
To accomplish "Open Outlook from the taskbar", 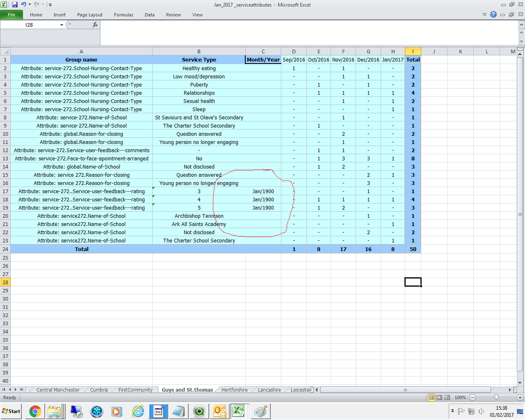I will (x=220, y=411).
